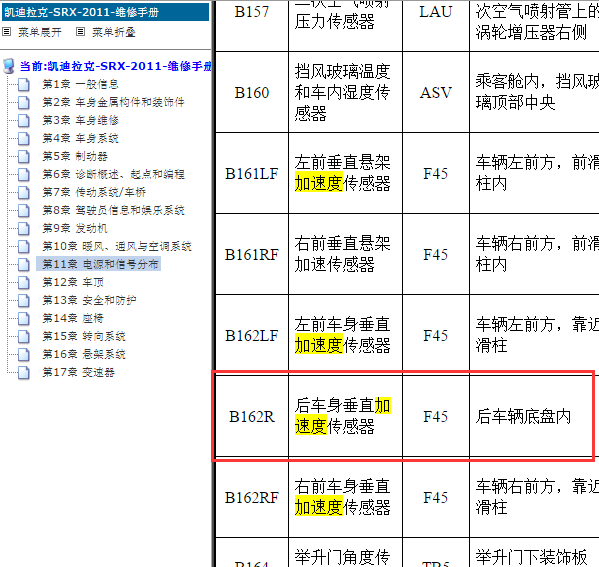Screen dimensions: 599x567
Task: Click the page icon beside 第6章 诊断概述、起点和编程
Action: [24, 174]
